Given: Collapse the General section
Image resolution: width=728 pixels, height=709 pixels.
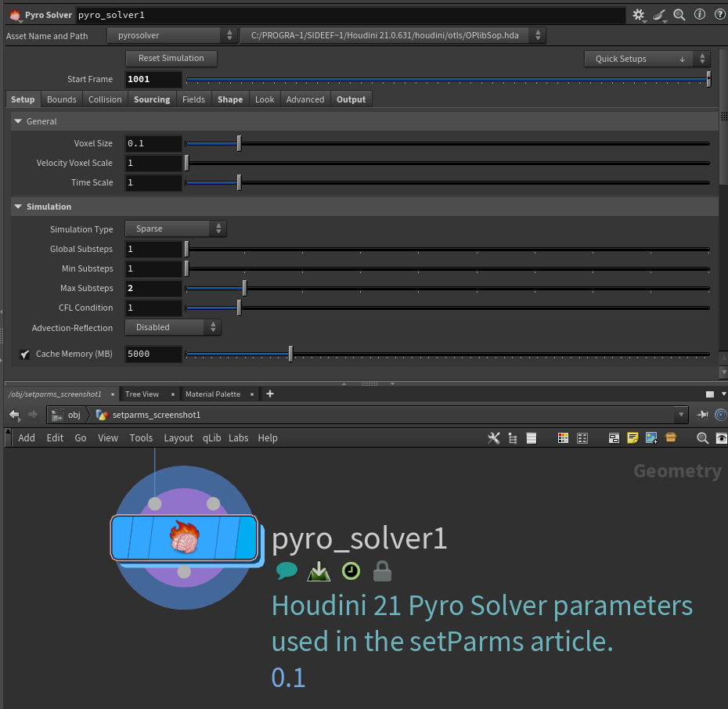Looking at the screenshot, I should point(18,121).
